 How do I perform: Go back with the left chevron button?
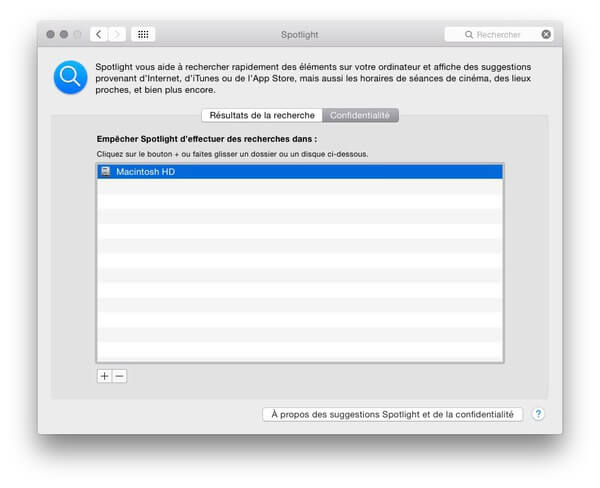[x=99, y=34]
